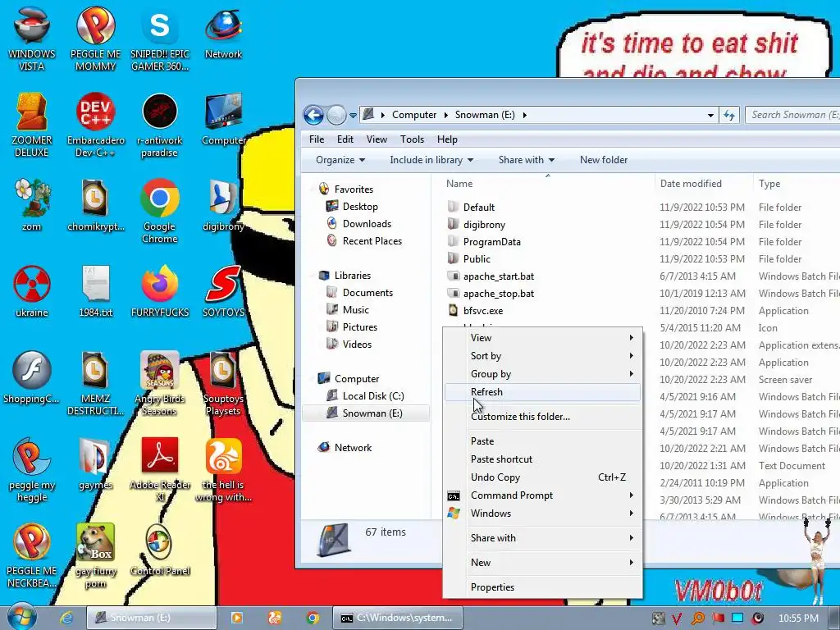Open the Edit menu
Screen dimensions: 840x630
(345, 139)
